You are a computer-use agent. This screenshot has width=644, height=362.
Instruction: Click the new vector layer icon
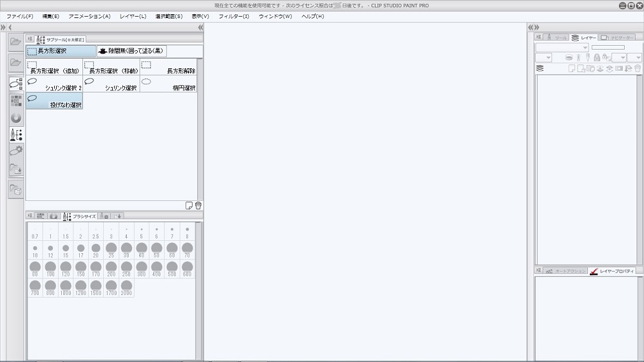pos(581,69)
